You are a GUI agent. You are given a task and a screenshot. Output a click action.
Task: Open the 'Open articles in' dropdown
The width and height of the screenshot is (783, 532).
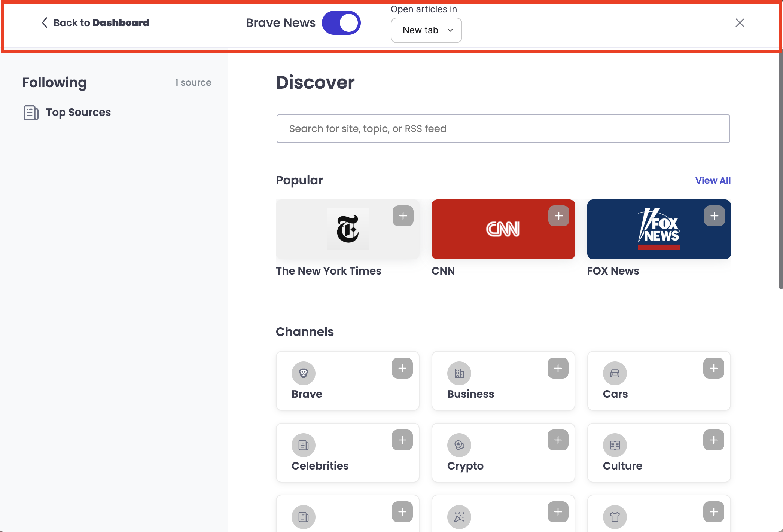tap(426, 30)
